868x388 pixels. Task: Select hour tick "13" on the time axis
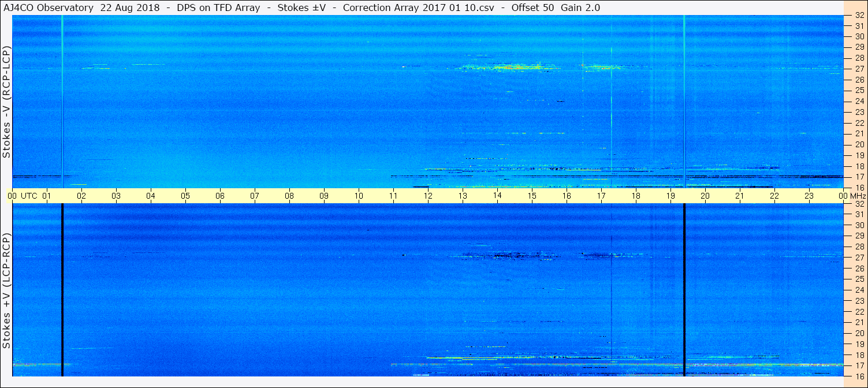coord(463,196)
